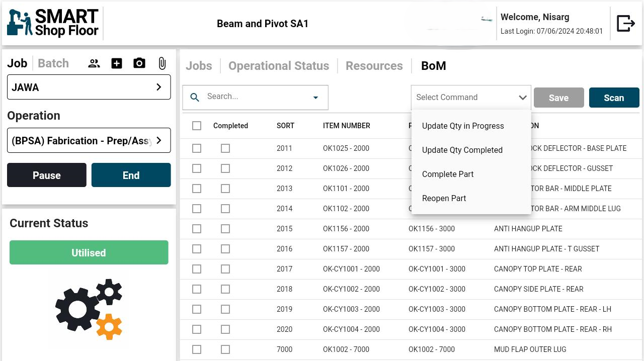Check Completed box for item OK1025 - 2000

[x=225, y=148]
